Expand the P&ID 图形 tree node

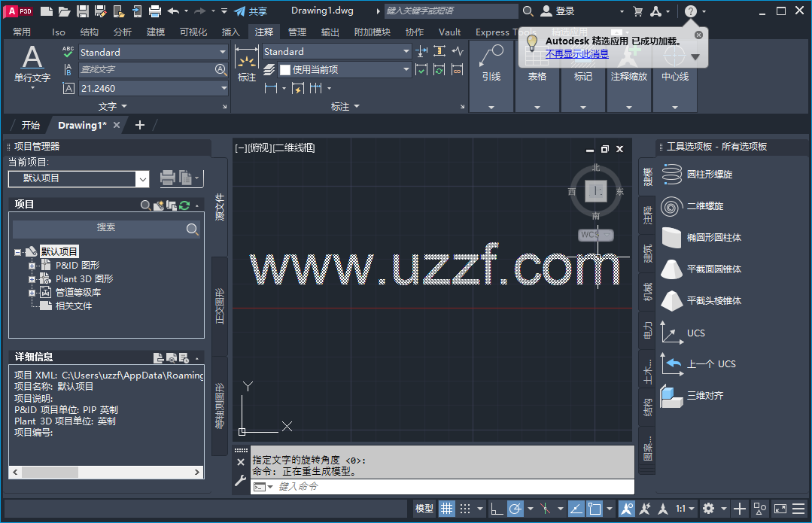coord(33,265)
